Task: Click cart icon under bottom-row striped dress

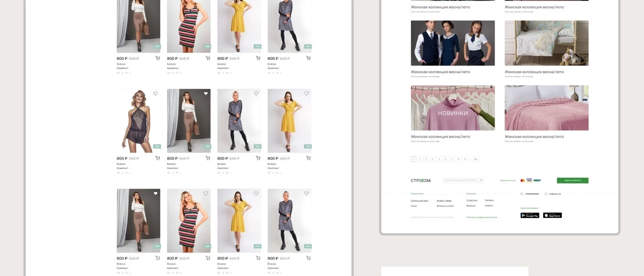Action: pyautogui.click(x=207, y=258)
